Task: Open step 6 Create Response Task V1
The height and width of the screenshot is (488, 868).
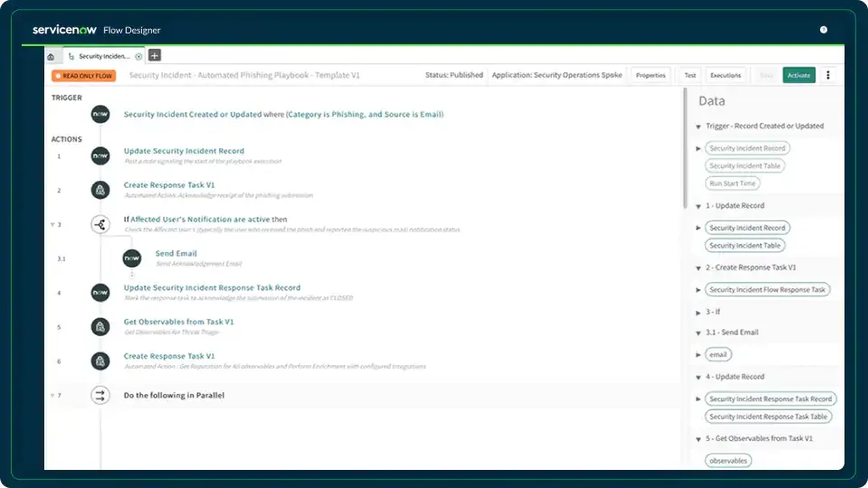Action: click(169, 356)
